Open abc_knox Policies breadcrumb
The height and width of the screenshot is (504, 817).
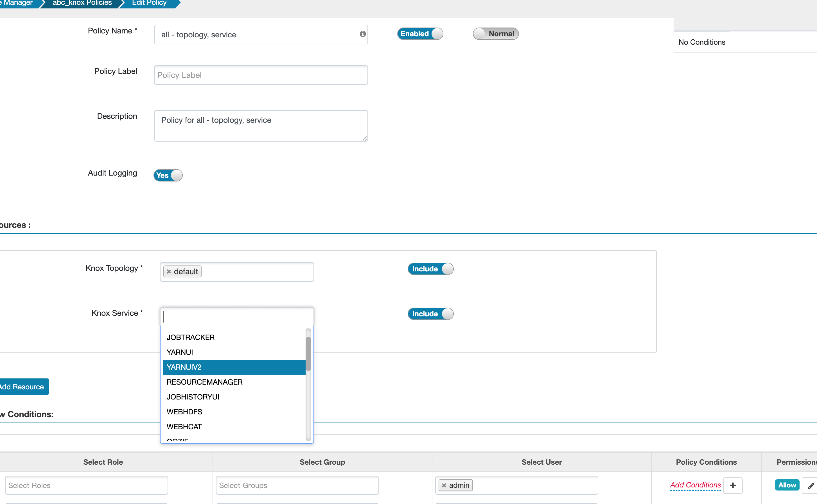coord(82,3)
